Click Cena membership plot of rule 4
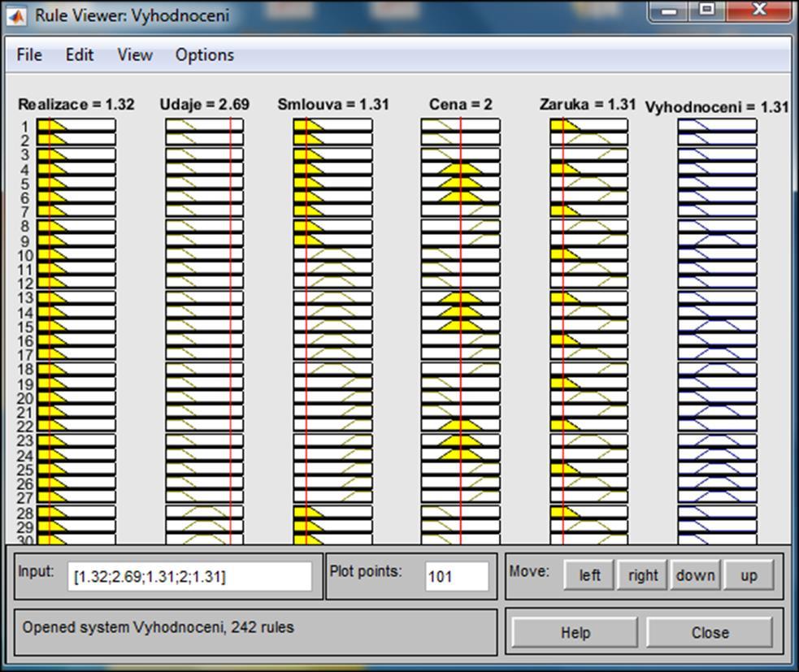799x672 pixels. coord(461,169)
